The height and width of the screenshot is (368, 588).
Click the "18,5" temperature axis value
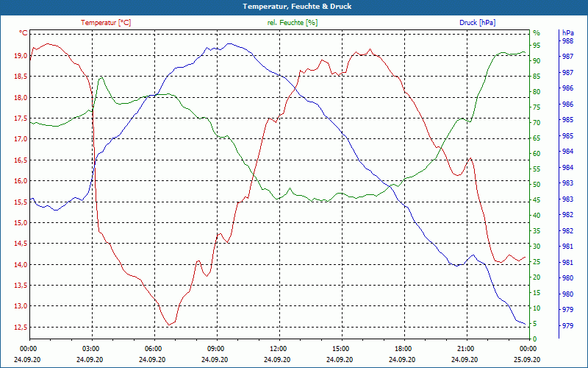[21, 77]
